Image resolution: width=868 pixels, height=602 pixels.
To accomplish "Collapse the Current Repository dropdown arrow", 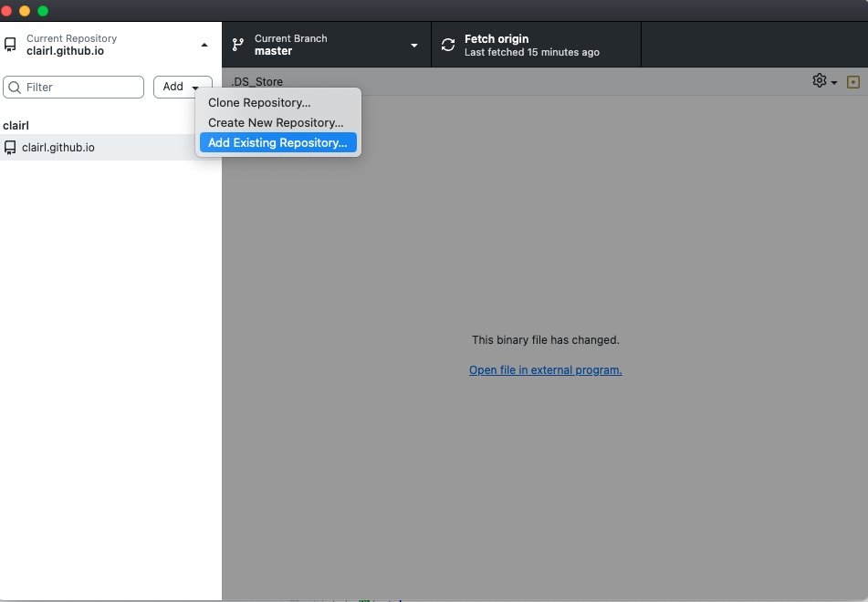I will pos(204,45).
